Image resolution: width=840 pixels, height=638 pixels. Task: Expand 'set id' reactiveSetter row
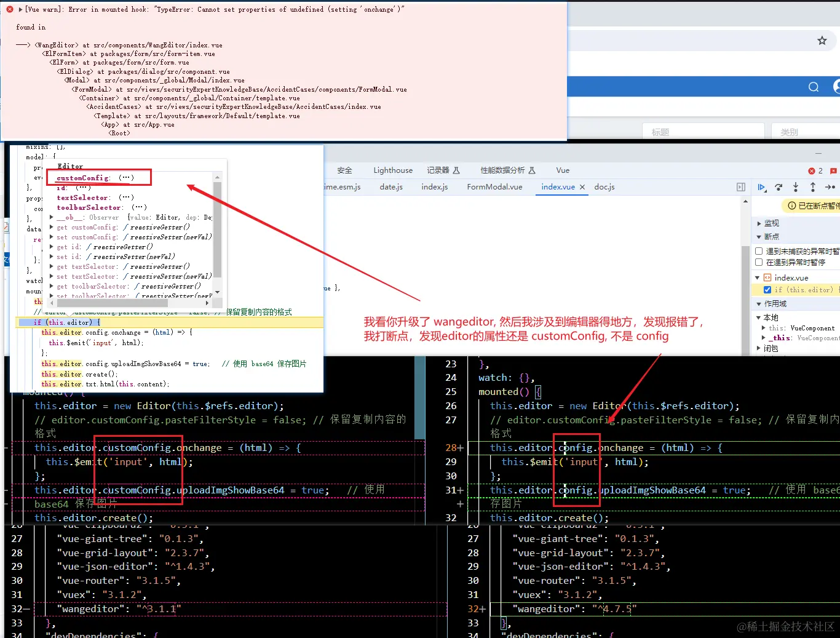(52, 257)
